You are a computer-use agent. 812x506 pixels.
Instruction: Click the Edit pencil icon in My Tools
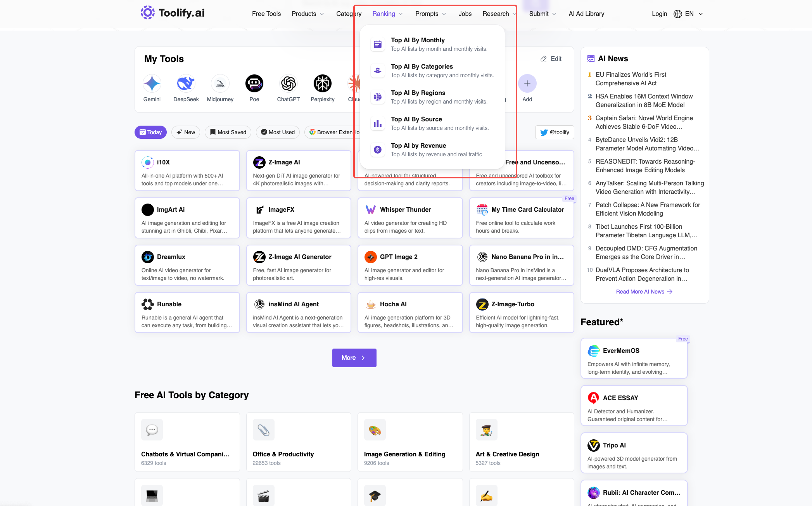coord(544,59)
